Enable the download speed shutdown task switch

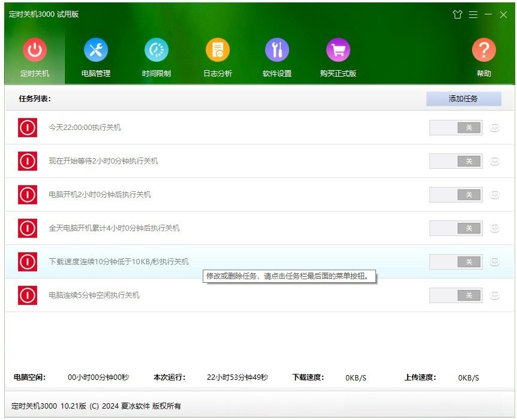pyautogui.click(x=456, y=262)
